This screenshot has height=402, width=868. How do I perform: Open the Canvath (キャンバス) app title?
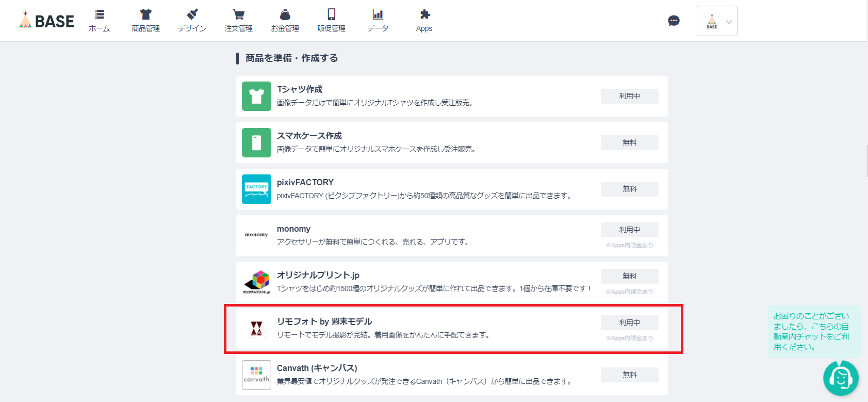click(x=317, y=368)
